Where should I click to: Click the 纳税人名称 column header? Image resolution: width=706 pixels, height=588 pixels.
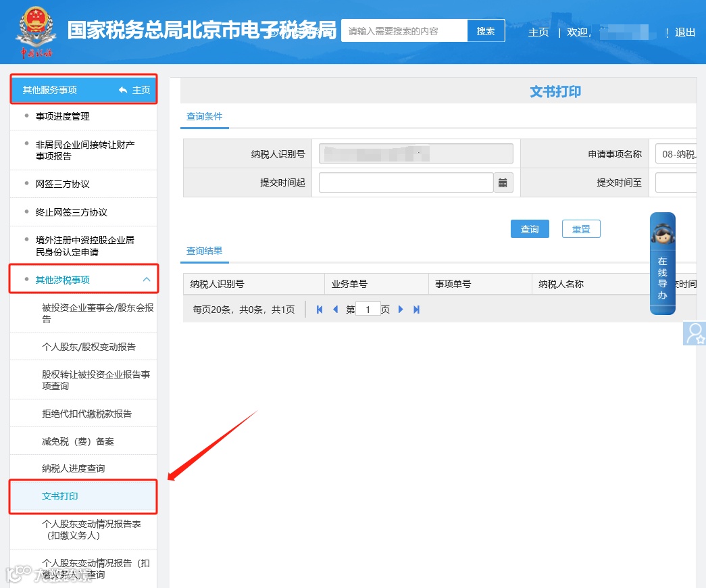pos(590,284)
